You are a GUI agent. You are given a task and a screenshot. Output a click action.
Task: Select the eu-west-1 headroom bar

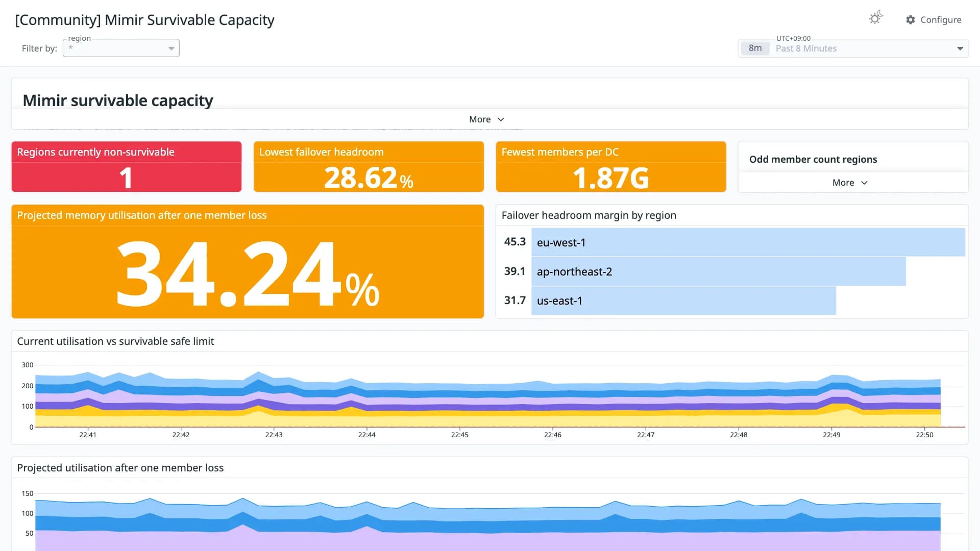(x=748, y=242)
